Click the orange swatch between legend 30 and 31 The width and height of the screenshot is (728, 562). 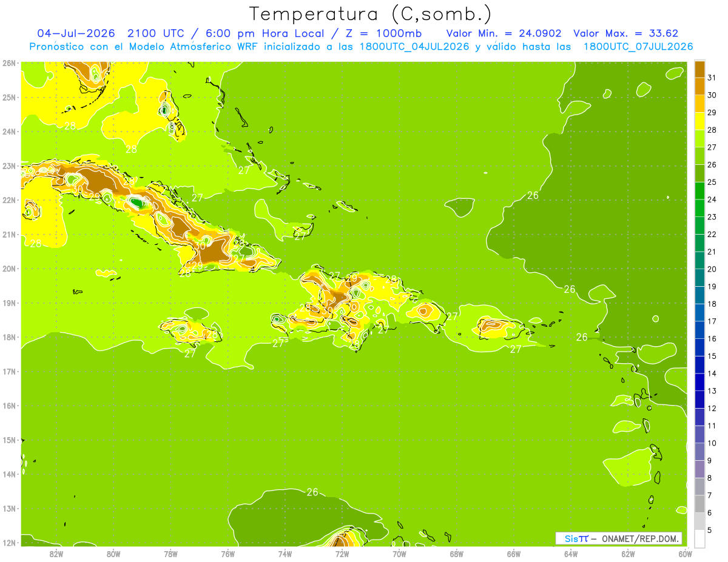tap(699, 86)
